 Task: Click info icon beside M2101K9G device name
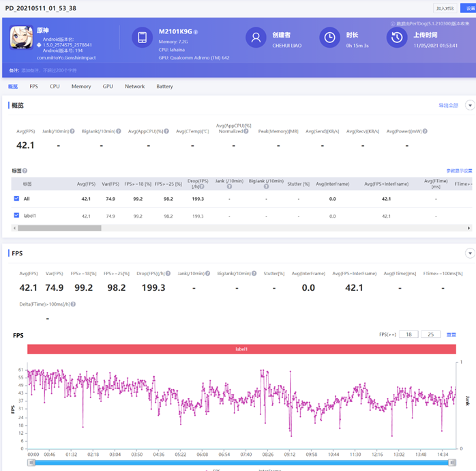[196, 32]
